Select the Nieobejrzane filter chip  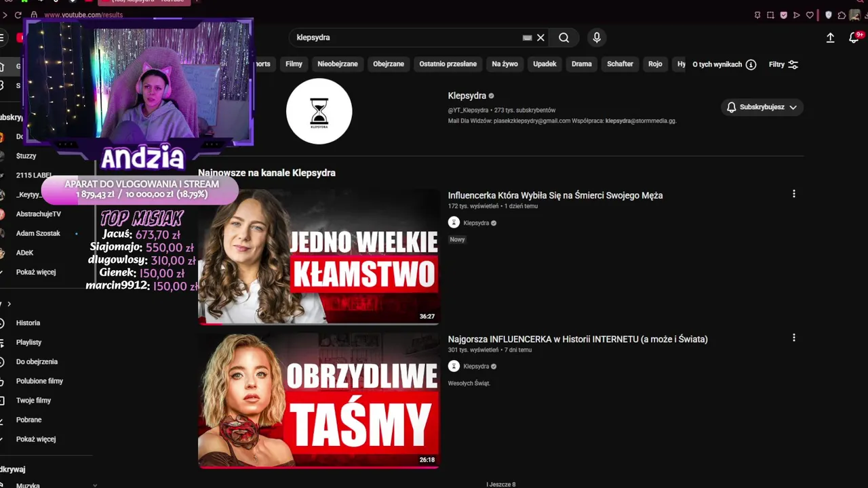pos(338,64)
